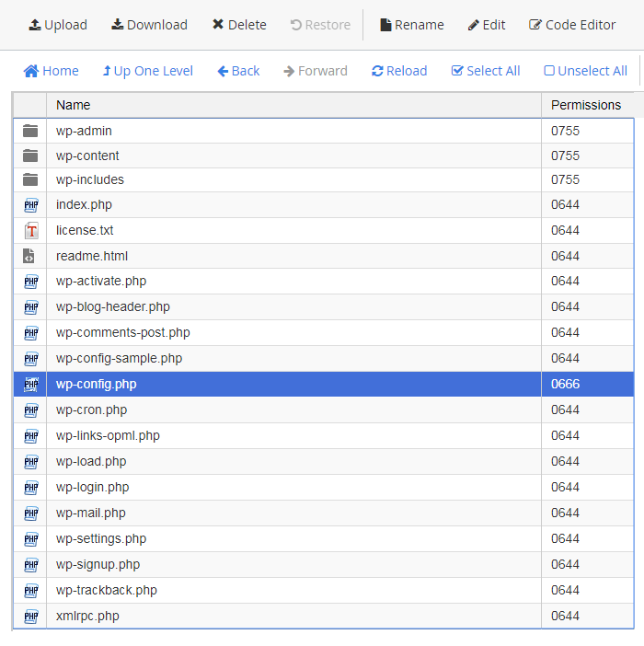The height and width of the screenshot is (646, 644).
Task: Select the wp-config-sample.php file name
Action: 119,359
